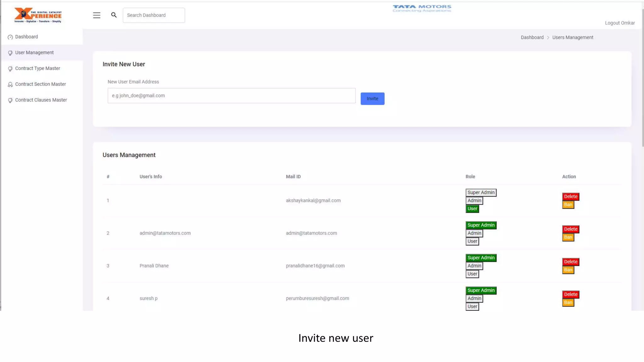The image size is (644, 362).
Task: Click the Xperience logo
Action: pos(38,15)
